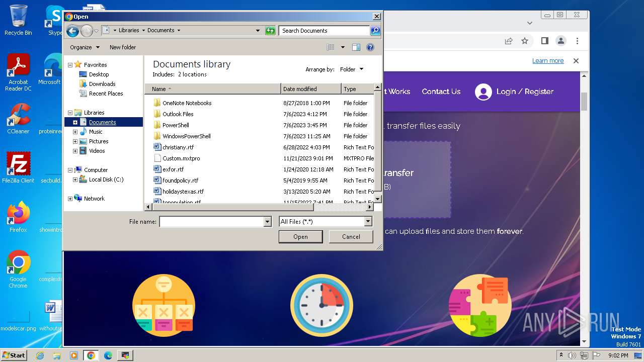Select the holidaystexas.rtf file
Viewport: 644px width, 362px height.
(183, 192)
